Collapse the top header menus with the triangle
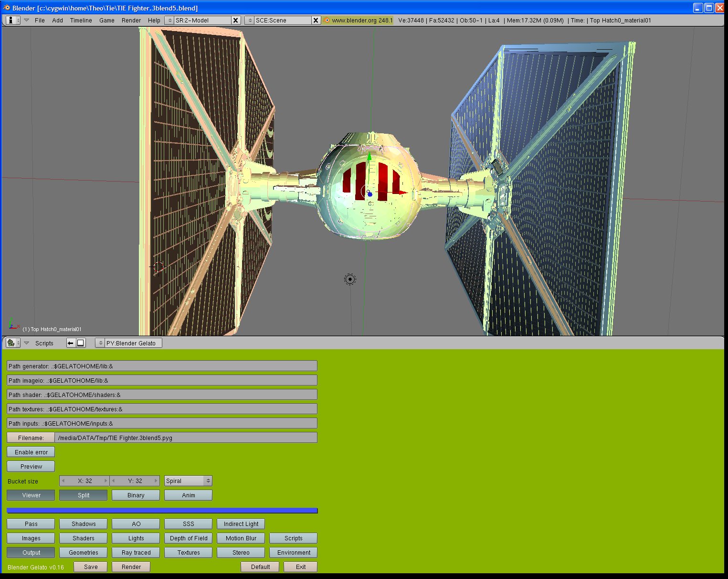Screen dimensions: 728x579 (x=27, y=20)
